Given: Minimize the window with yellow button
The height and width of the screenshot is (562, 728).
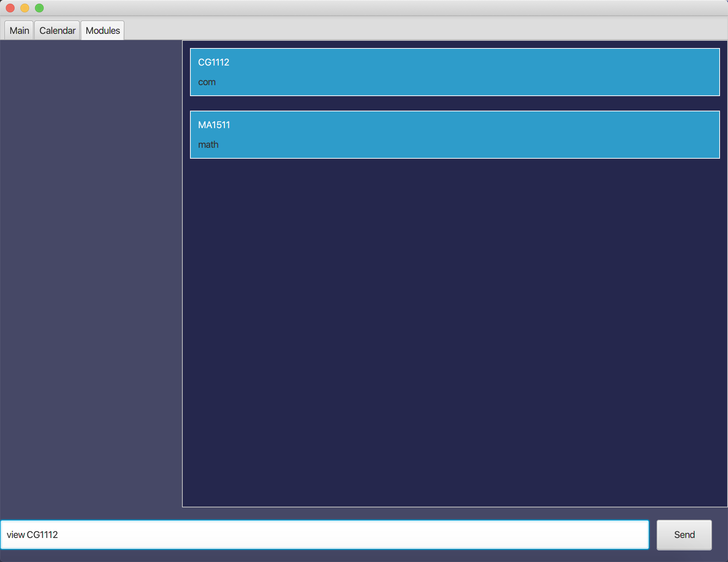Looking at the screenshot, I should coord(25,8).
